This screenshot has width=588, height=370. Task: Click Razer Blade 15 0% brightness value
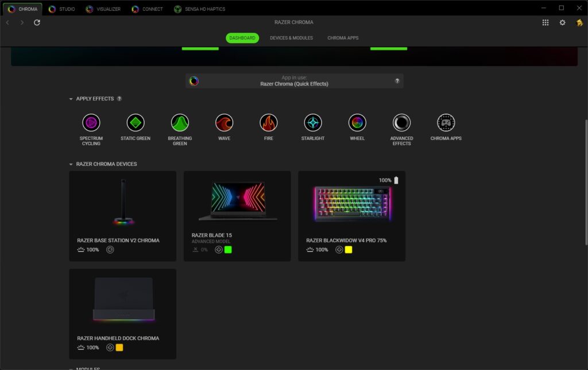(x=204, y=250)
